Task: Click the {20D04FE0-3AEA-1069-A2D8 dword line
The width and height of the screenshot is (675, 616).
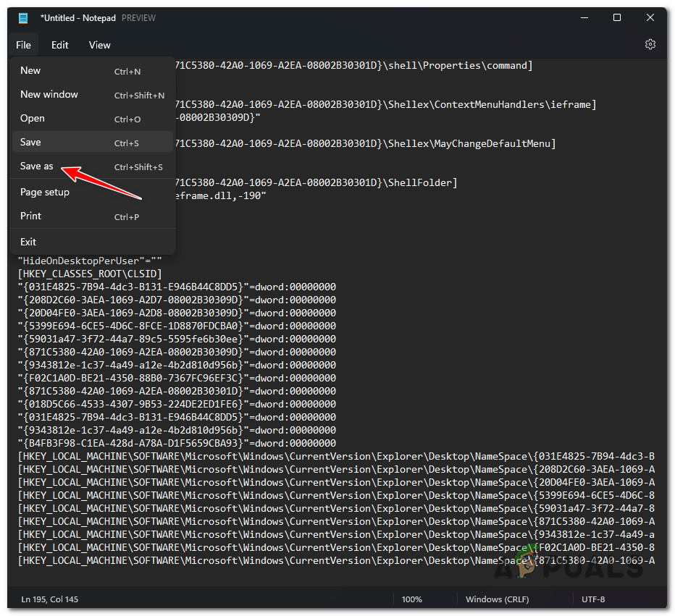Action: 177,313
